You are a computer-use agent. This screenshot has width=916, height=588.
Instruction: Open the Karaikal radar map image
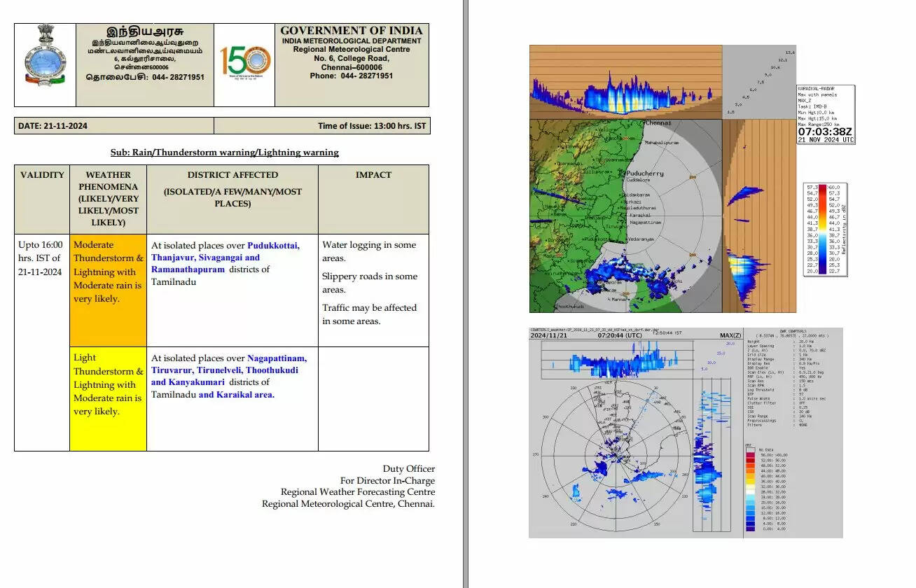tap(625, 216)
